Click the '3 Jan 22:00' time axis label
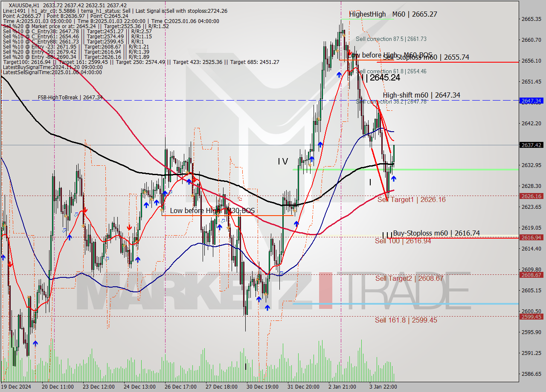546x392 pixels. tap(383, 386)
